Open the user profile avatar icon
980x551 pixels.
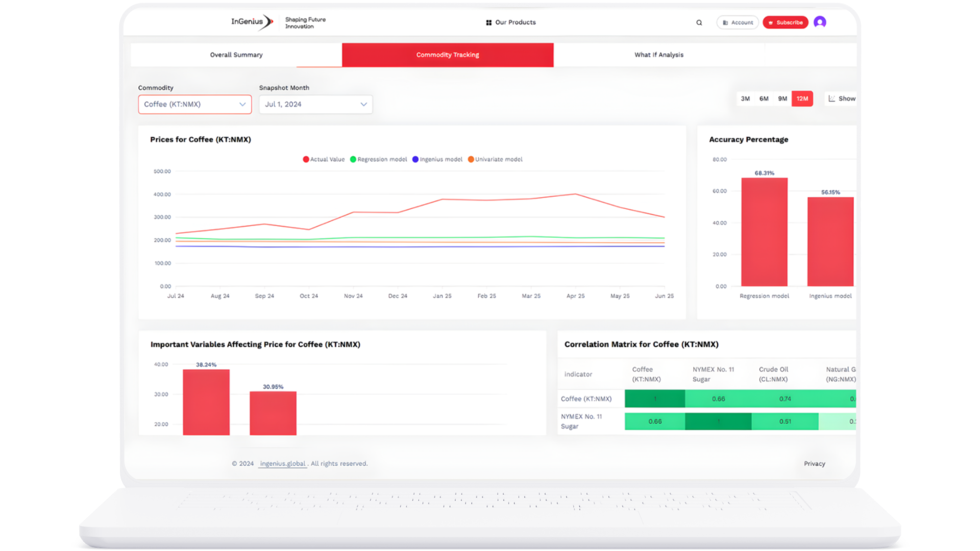click(820, 22)
